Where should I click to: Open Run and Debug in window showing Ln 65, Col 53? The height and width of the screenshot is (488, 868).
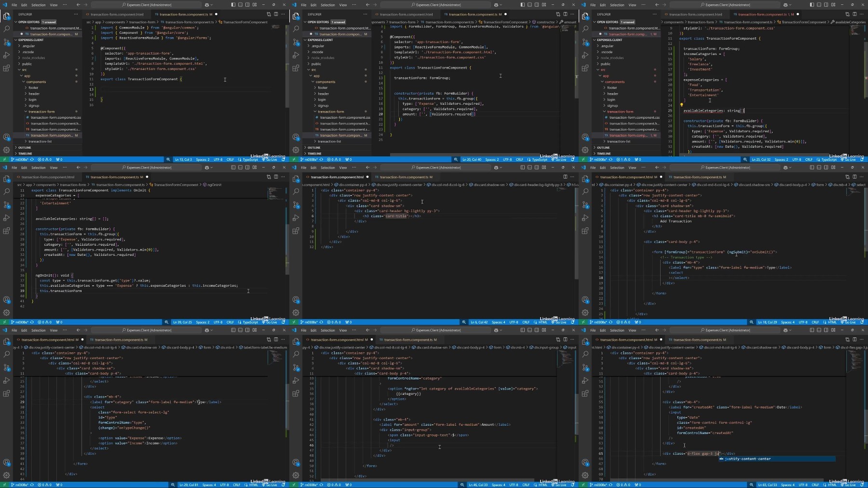tap(585, 380)
